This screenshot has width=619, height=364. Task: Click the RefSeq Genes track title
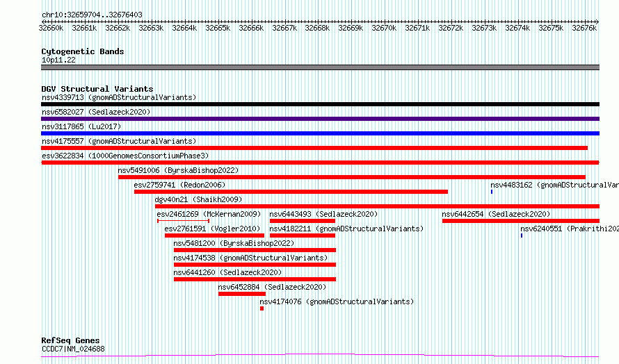[x=70, y=340]
